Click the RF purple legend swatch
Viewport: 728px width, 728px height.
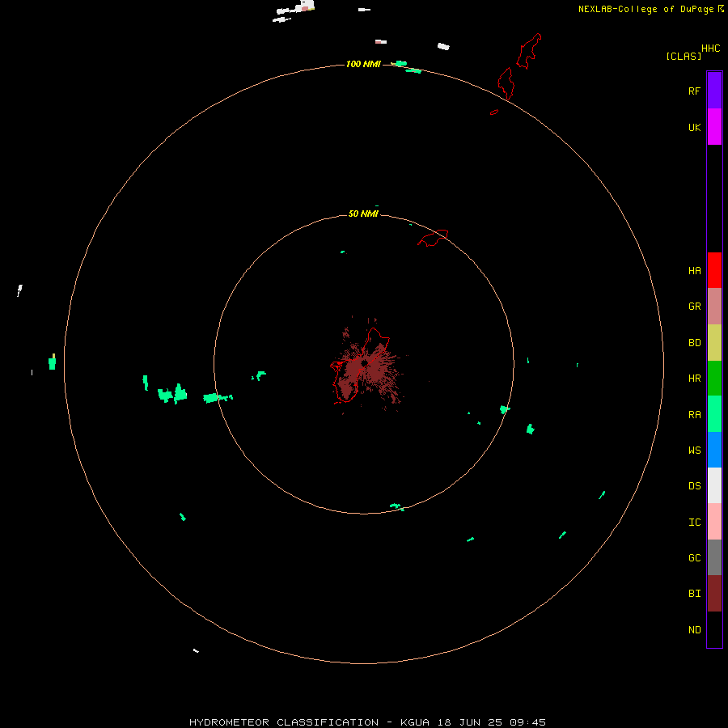click(714, 91)
